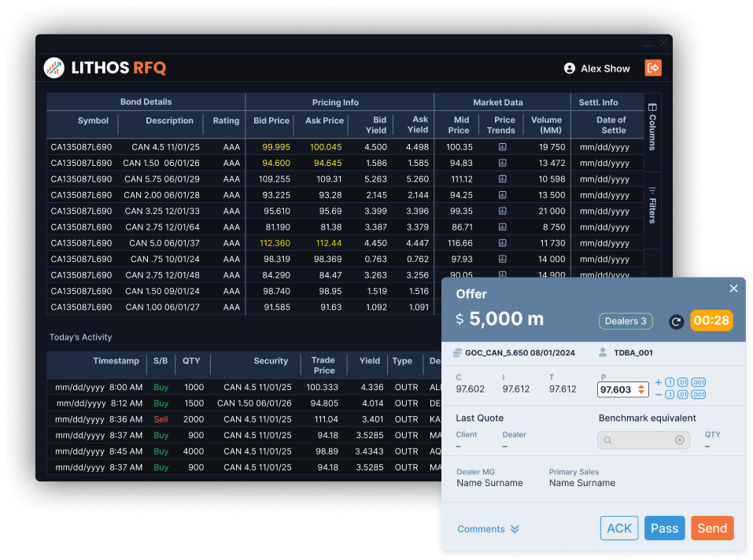This screenshot has height=560, width=753.
Task: Click inside the Benchmark equivalent search box
Action: point(644,440)
